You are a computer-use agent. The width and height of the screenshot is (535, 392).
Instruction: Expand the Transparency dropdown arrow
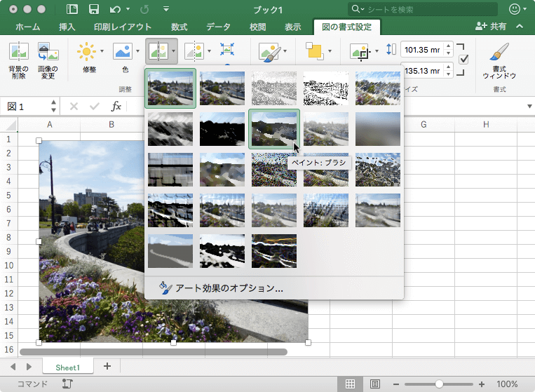pyautogui.click(x=209, y=51)
